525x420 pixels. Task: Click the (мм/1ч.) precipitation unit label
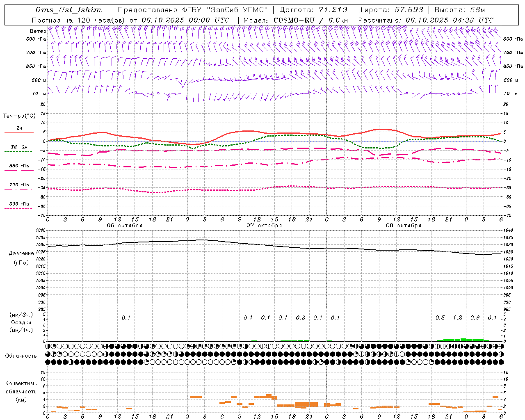click(21, 330)
